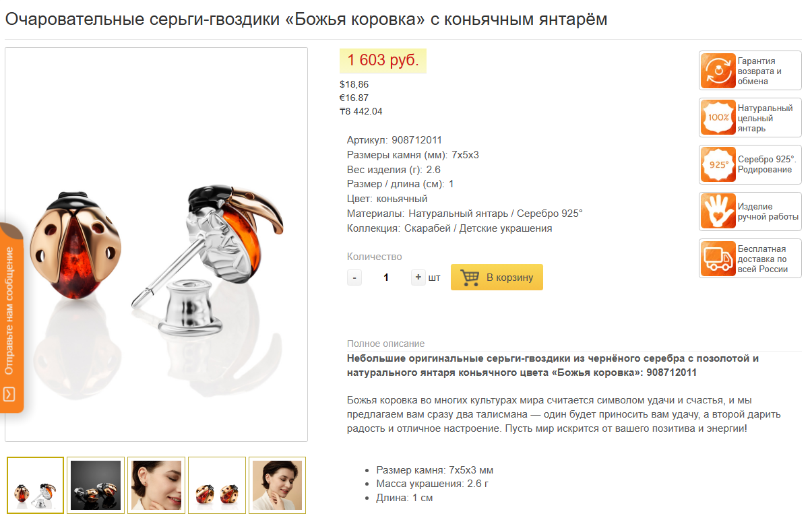
Task: Add item with В корзину button
Action: [x=497, y=278]
